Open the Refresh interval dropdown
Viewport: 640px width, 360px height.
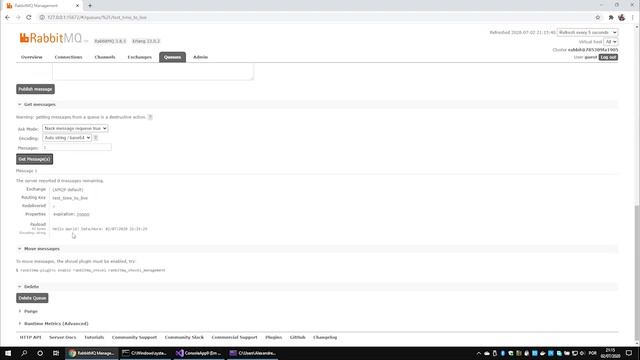587,32
